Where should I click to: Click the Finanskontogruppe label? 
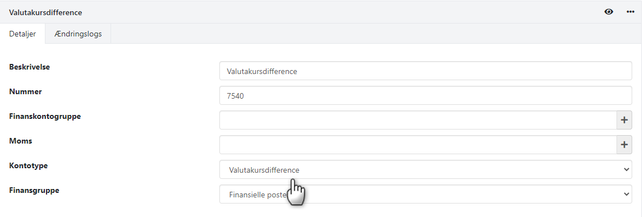[45, 116]
